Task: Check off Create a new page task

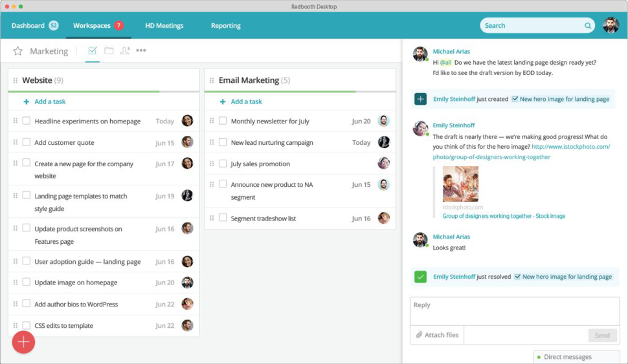Action: (27, 162)
